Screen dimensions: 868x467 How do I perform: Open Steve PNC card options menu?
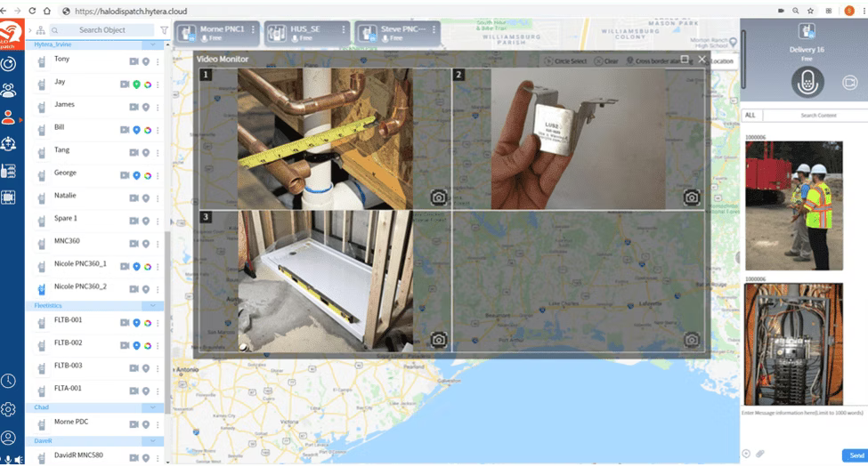[434, 29]
